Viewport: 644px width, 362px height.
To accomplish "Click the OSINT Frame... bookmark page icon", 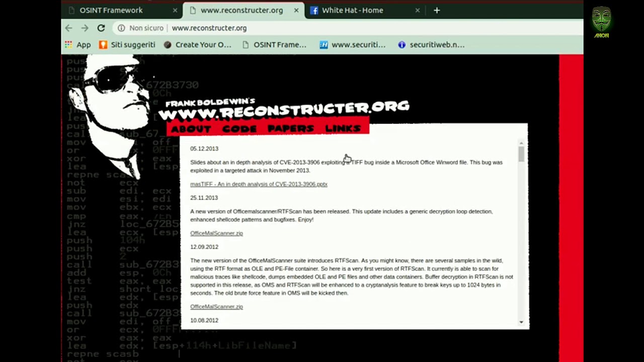I will click(x=246, y=45).
